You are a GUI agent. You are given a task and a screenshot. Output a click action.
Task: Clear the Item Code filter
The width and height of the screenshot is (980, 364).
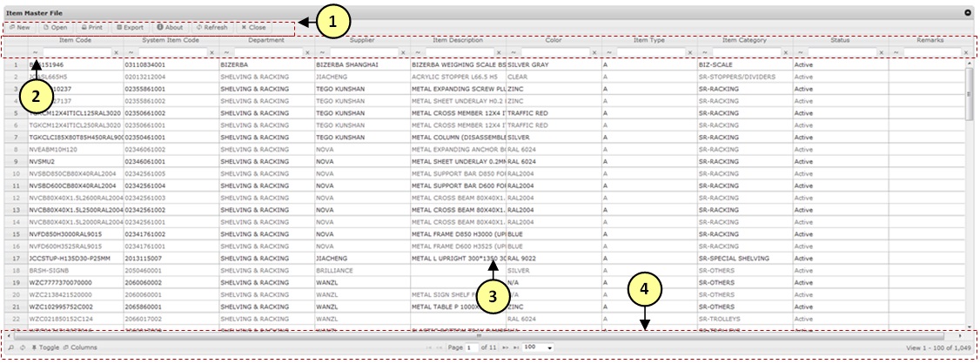[x=117, y=53]
